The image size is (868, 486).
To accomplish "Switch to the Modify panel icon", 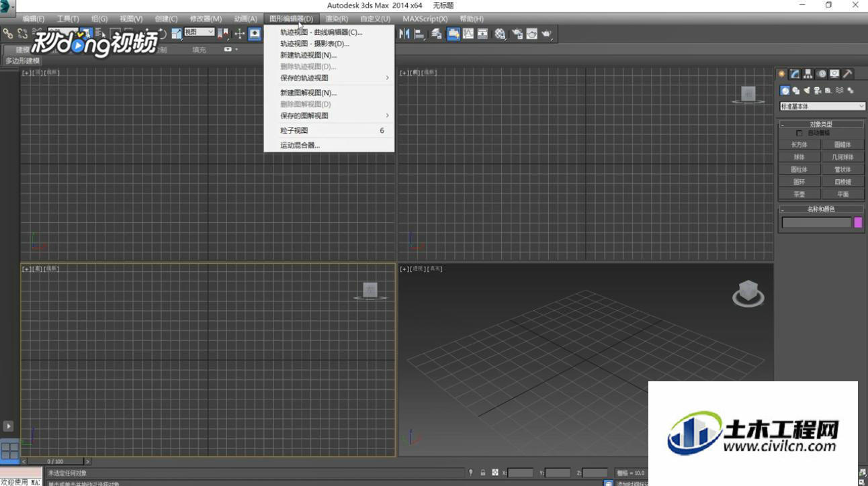I will coord(794,74).
